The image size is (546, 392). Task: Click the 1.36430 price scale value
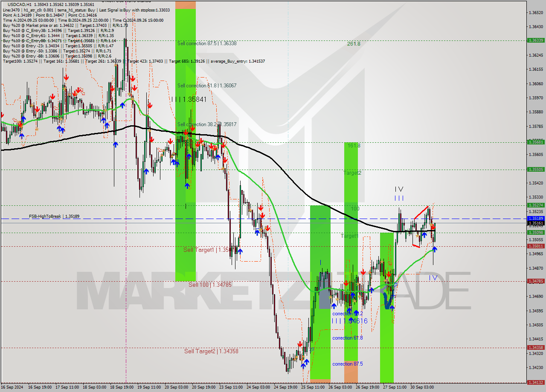pyautogui.click(x=536, y=26)
